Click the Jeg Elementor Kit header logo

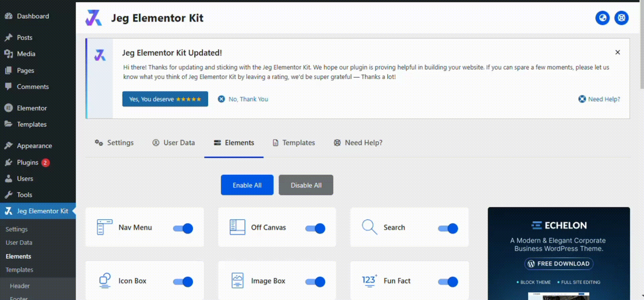tap(94, 18)
